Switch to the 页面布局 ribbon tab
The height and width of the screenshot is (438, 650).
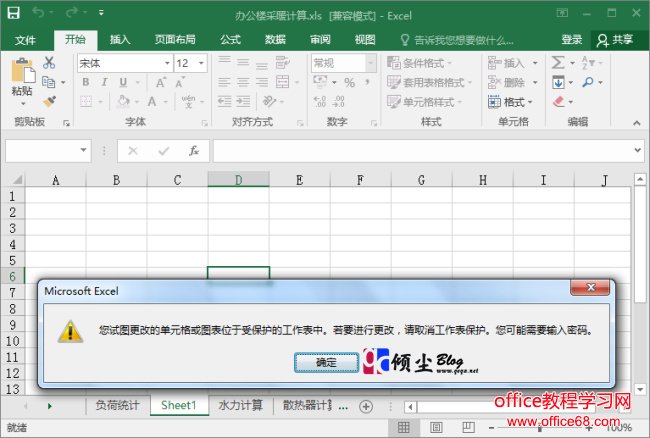point(175,40)
